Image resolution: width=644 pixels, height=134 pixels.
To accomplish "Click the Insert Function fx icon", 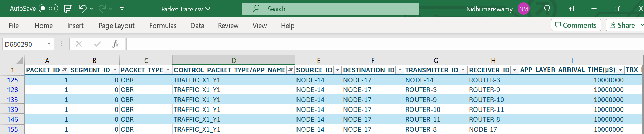I will (x=115, y=44).
